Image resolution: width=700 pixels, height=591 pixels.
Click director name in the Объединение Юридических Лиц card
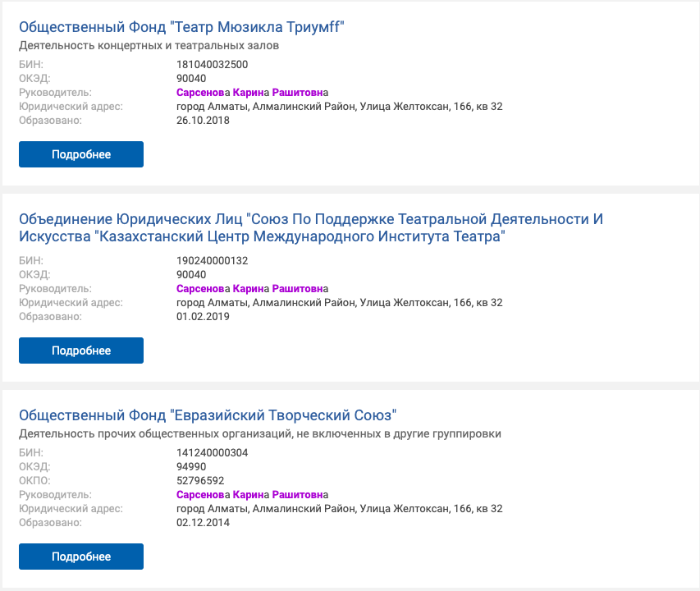point(252,289)
